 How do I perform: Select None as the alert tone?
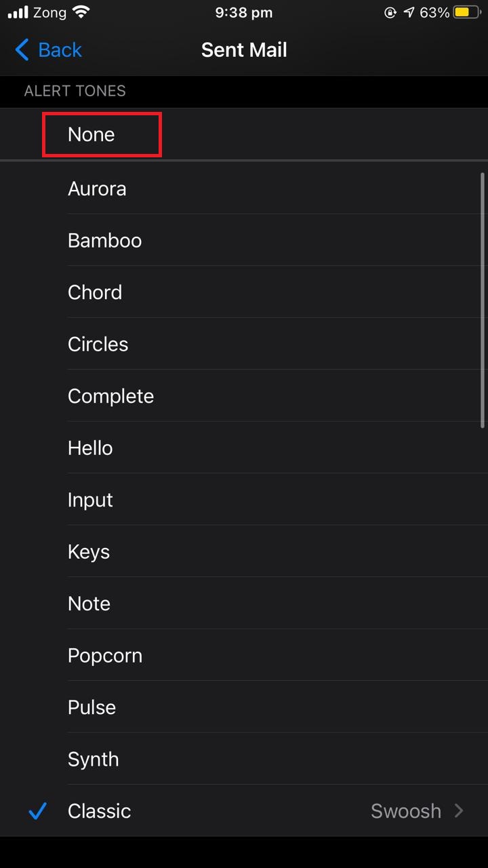91,134
